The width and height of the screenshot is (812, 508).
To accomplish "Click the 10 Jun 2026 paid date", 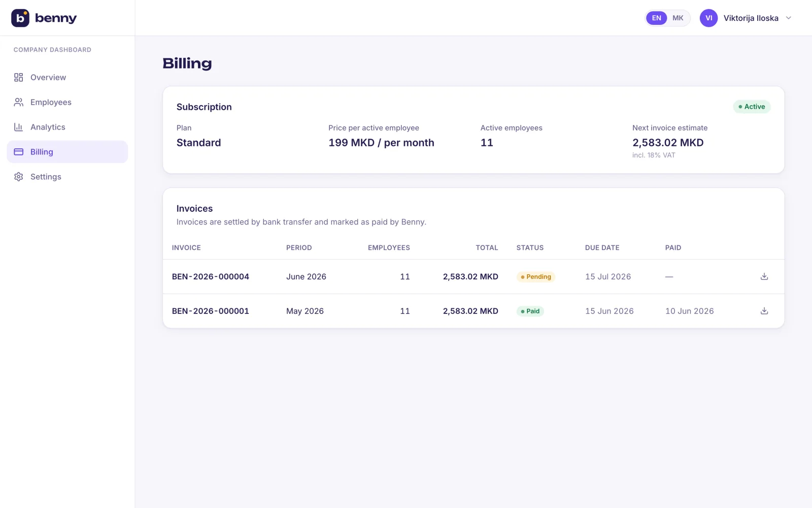I will tap(689, 311).
